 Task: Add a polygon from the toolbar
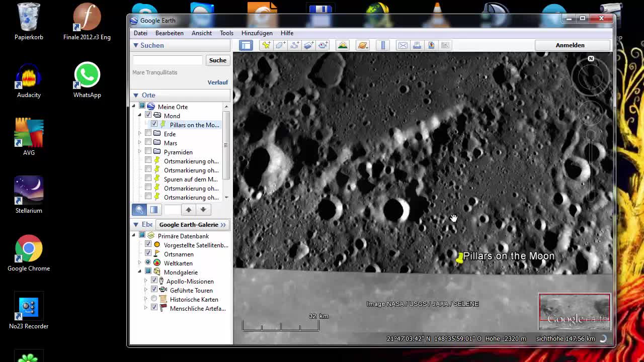coord(281,45)
